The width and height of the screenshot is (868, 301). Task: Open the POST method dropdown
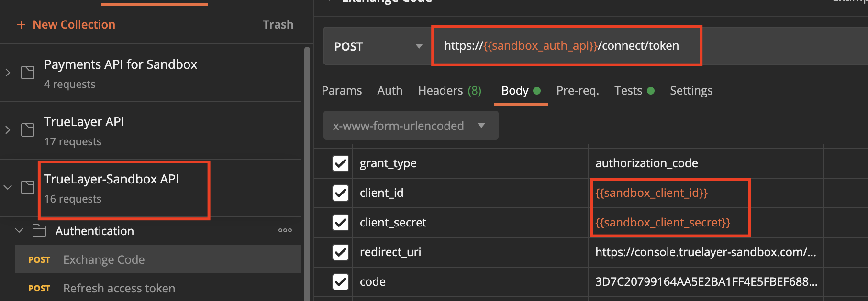[x=378, y=46]
